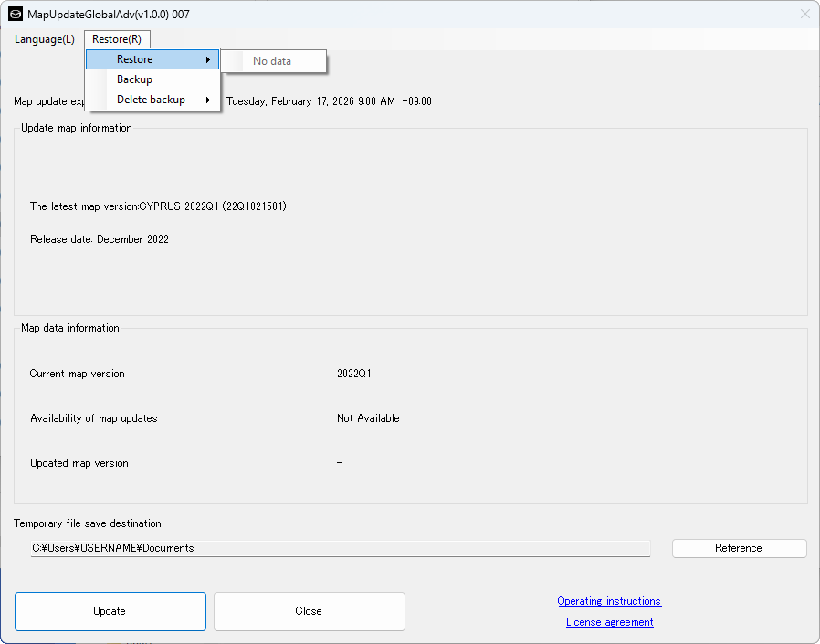Collapse the Restore(R) menu bar item
Viewport: 820px width, 644px height.
click(117, 39)
